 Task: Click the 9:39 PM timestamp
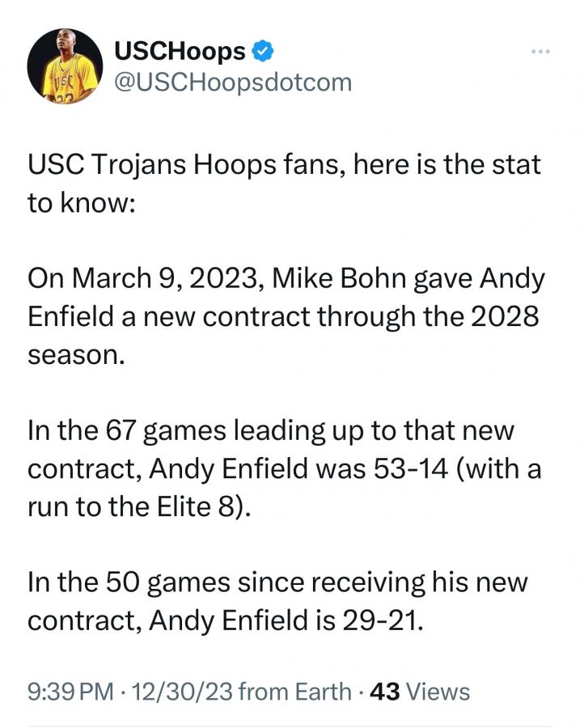pyautogui.click(x=68, y=692)
